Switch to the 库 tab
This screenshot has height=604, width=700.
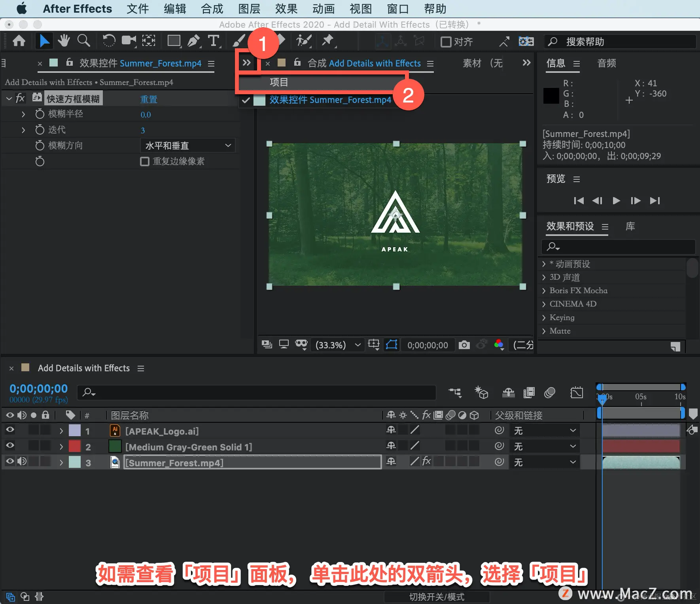click(x=630, y=226)
